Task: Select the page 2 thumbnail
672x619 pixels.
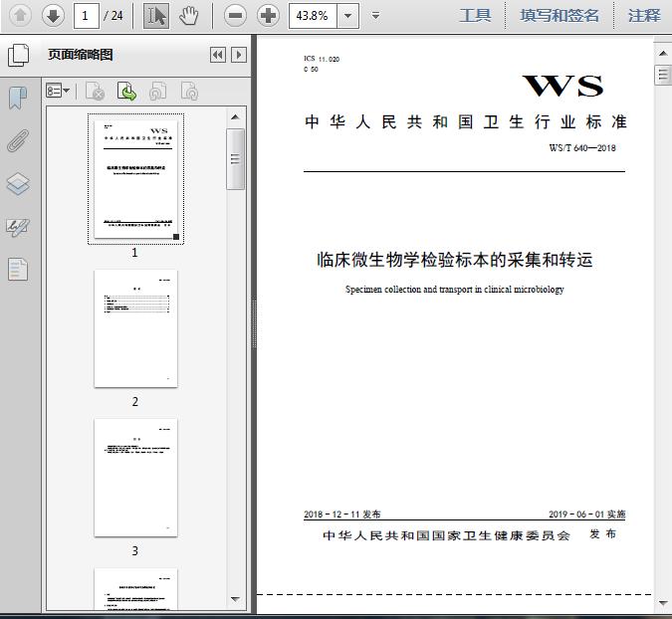Action: 135,328
